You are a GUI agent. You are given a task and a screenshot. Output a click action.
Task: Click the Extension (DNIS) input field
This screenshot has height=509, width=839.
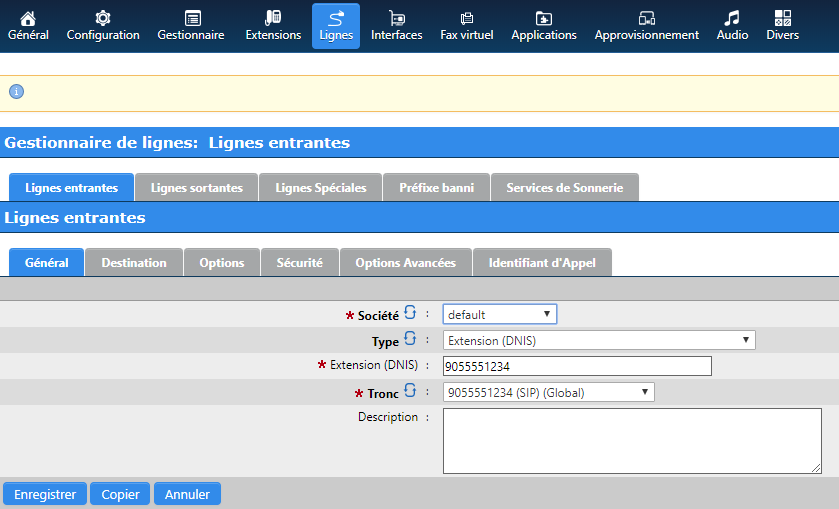click(x=576, y=366)
